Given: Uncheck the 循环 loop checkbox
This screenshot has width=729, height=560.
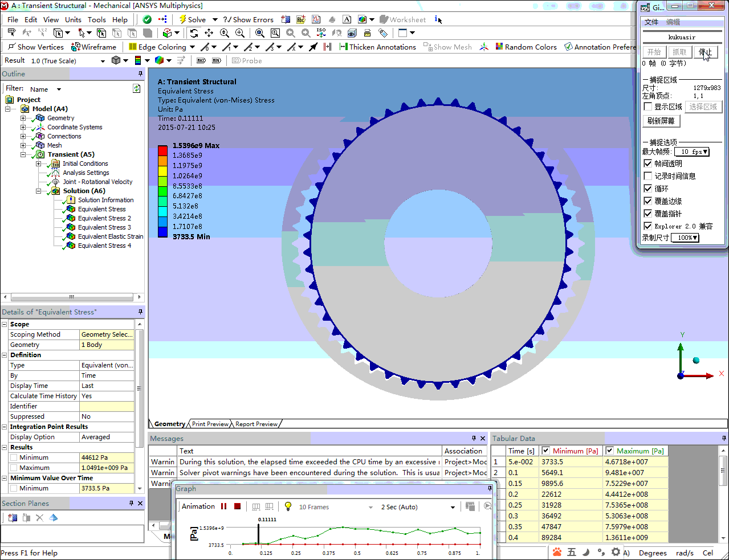Looking at the screenshot, I should pos(647,189).
